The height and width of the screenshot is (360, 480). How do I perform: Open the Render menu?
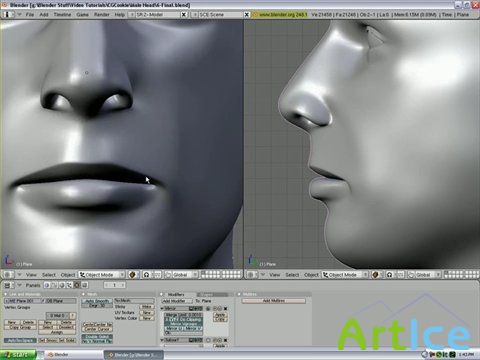click(102, 15)
